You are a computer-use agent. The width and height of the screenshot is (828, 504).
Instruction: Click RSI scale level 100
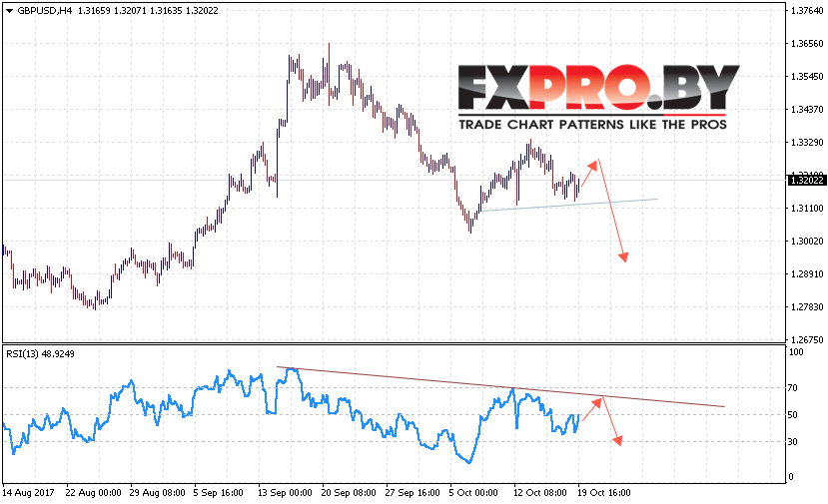coord(796,352)
